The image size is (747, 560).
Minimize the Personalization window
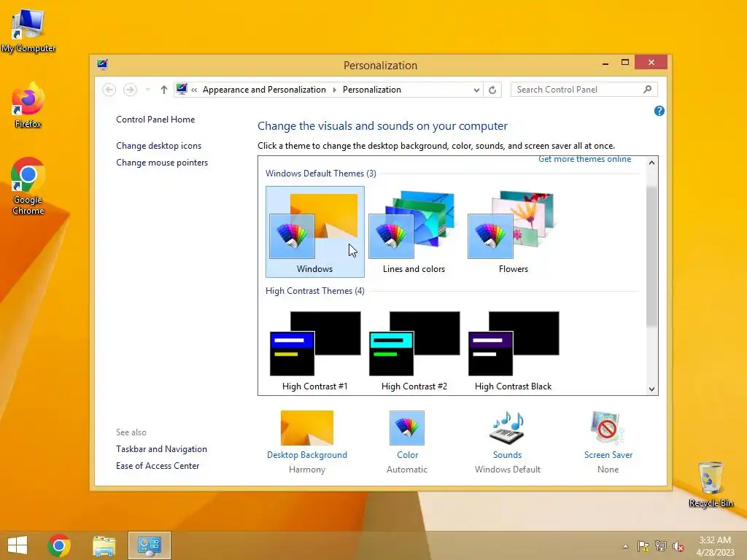click(605, 63)
